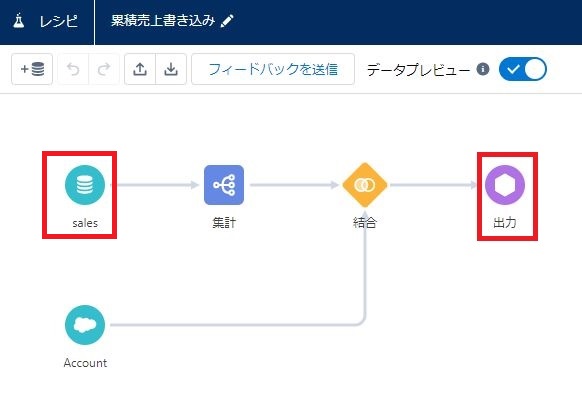This screenshot has height=397, width=582.
Task: Click the flask recipe icon
Action: coord(18,21)
